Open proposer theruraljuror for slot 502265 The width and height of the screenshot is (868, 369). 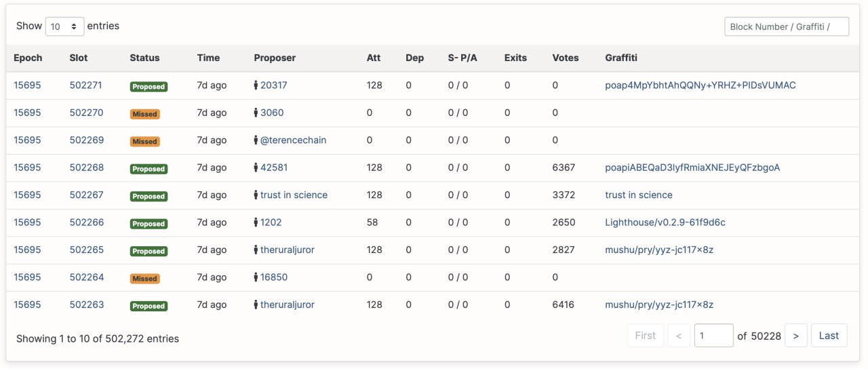[288, 250]
